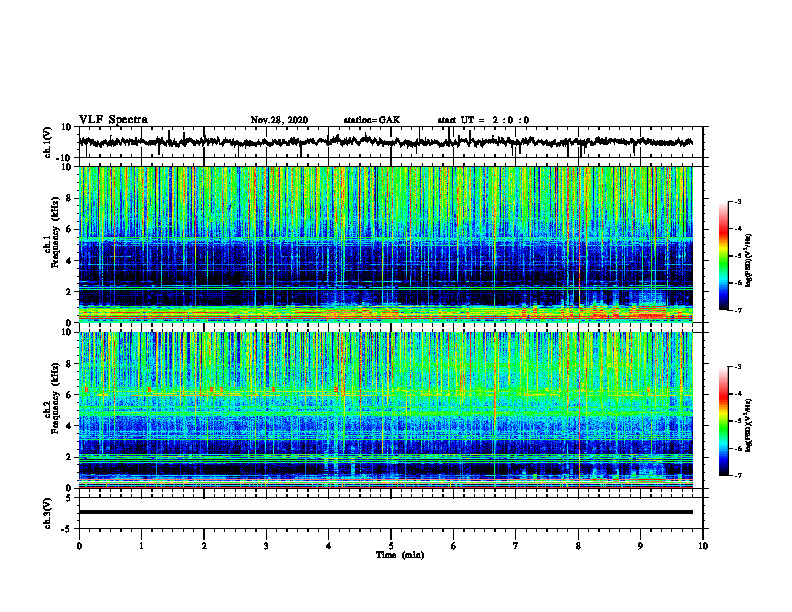The width and height of the screenshot is (792, 612).
Task: Click the upper PSD color bar for ch.1
Action: click(x=724, y=256)
